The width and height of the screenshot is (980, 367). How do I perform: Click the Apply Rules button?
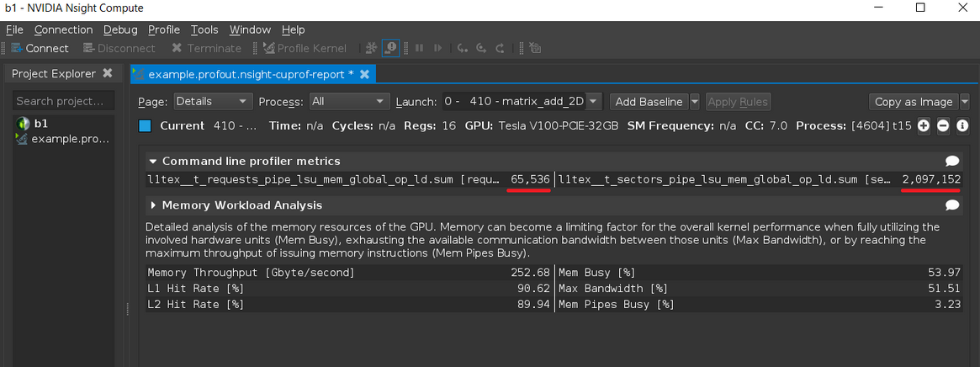coord(738,101)
